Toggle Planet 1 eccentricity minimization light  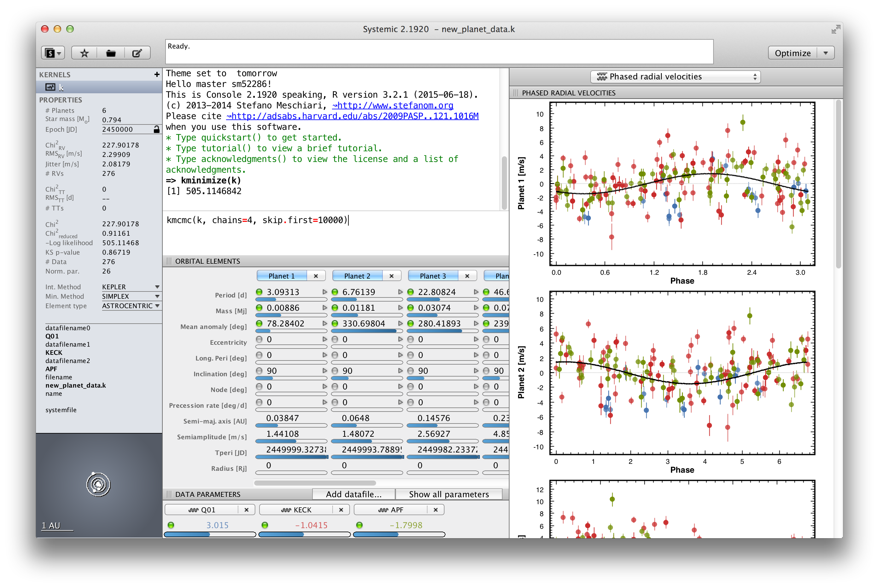tap(259, 339)
